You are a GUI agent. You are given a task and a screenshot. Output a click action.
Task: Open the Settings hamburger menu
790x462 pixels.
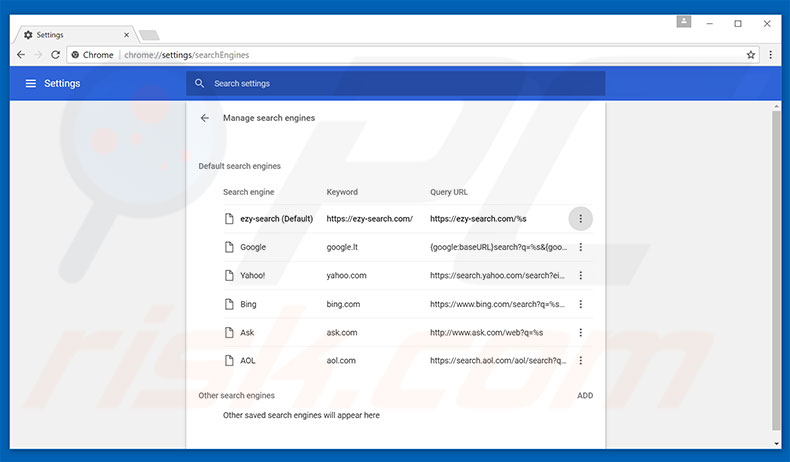(31, 84)
